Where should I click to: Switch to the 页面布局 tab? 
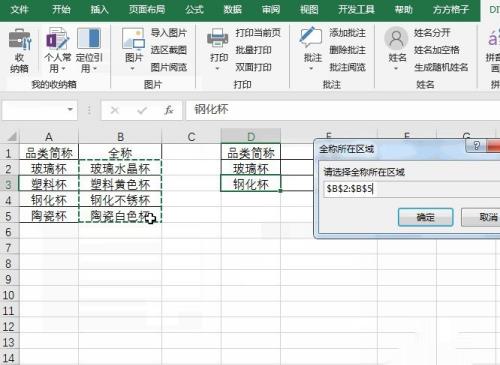point(147,9)
